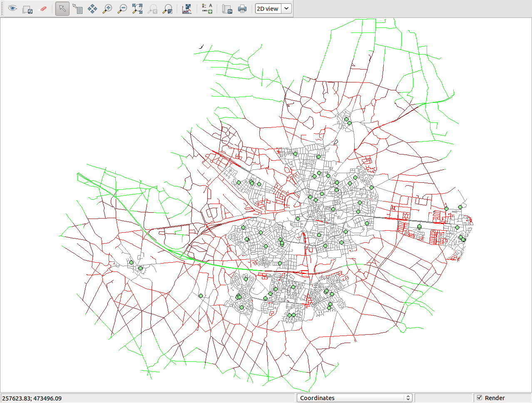Select the arrow pointer tool
The height and width of the screenshot is (403, 532).
62,9
